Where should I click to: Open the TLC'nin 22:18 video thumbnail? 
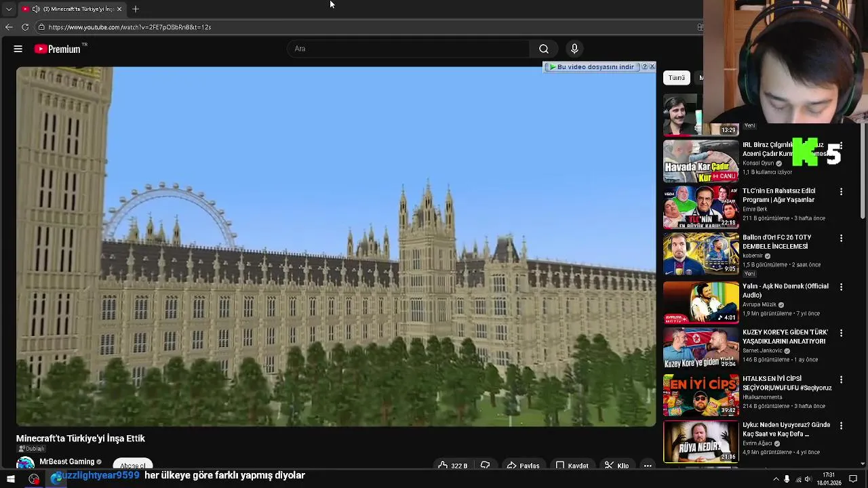click(701, 207)
